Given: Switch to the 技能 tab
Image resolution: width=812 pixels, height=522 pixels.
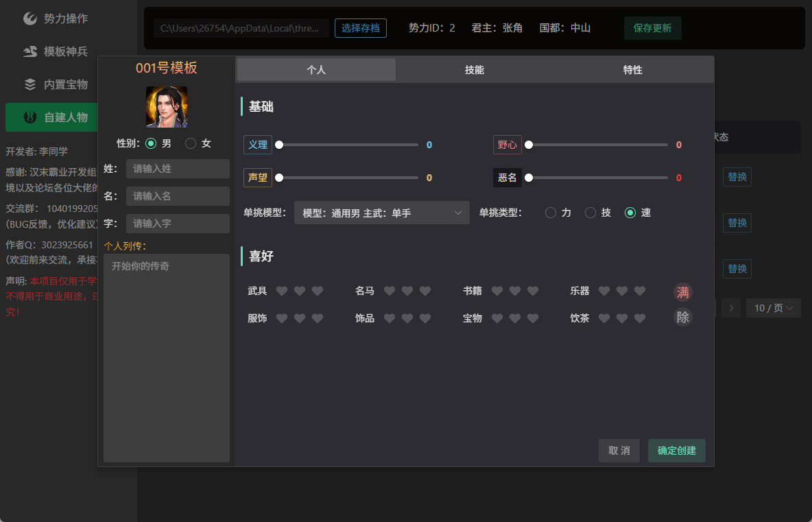Looking at the screenshot, I should click(x=475, y=70).
